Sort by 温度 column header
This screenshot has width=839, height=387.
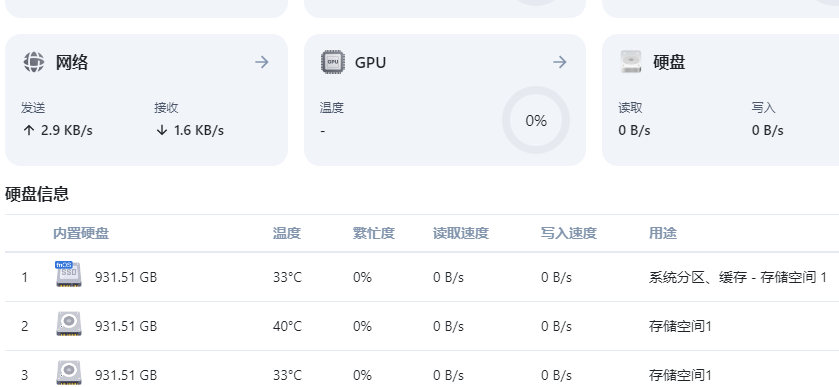[x=287, y=233]
